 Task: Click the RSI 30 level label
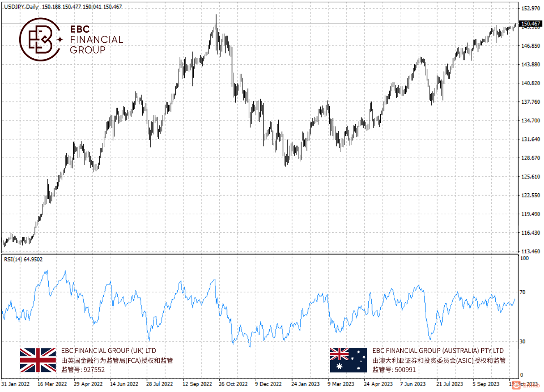click(523, 342)
